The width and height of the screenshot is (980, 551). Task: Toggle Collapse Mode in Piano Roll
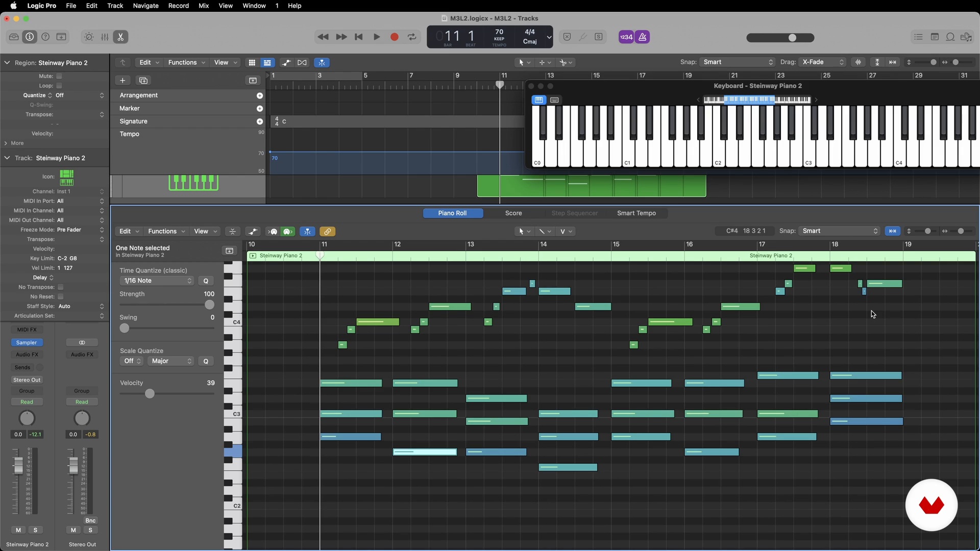click(233, 232)
